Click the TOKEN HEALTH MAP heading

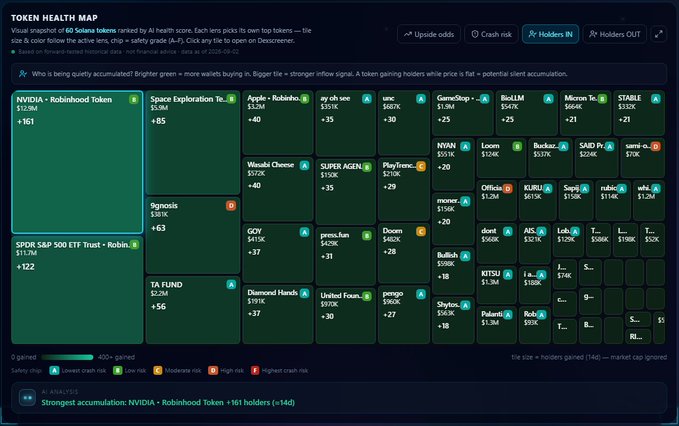click(54, 18)
